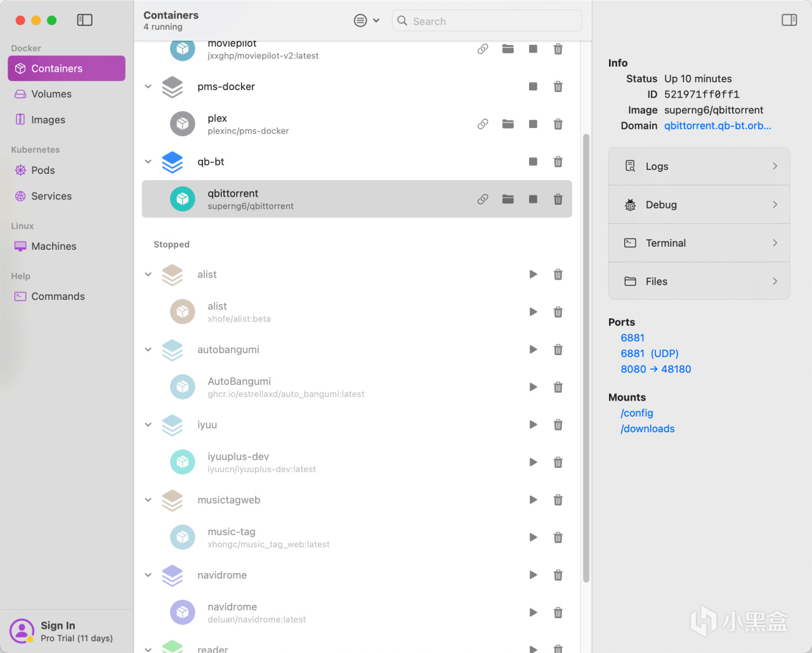Collapse the qb-bt group
Screen dimensions: 812x653
[x=148, y=162]
